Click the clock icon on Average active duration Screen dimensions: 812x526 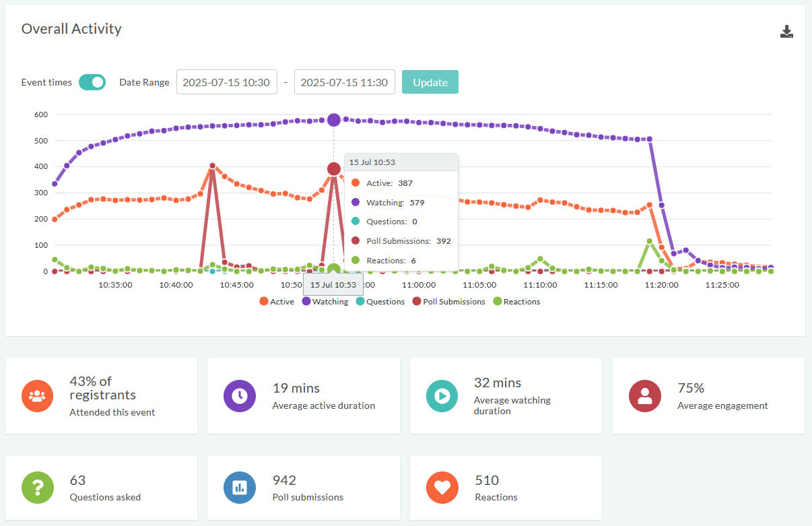[x=239, y=396]
